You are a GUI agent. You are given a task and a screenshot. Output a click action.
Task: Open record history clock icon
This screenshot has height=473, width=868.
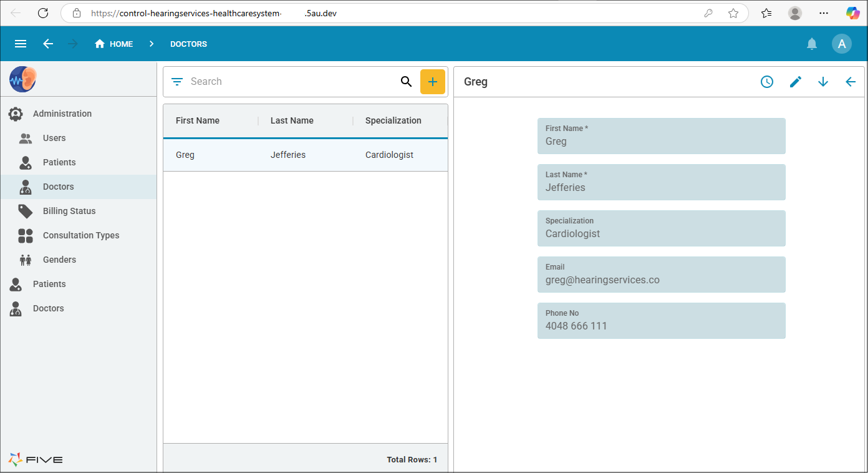pyautogui.click(x=767, y=82)
